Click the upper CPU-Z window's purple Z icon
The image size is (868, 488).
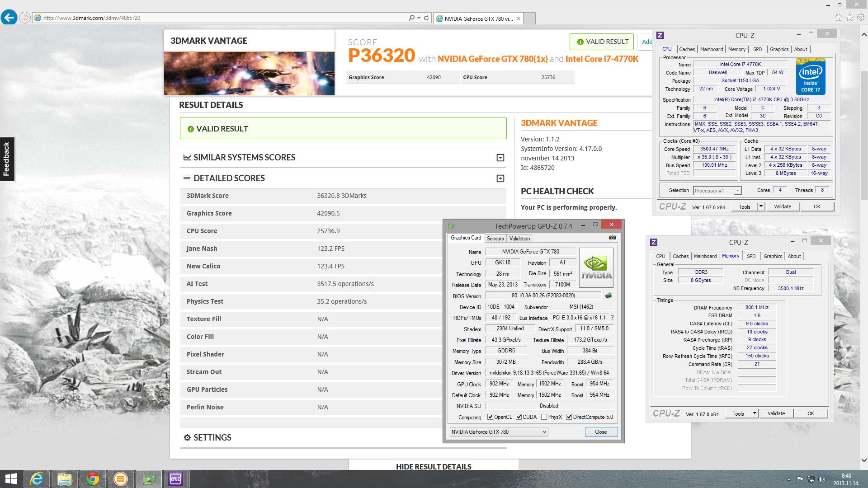coord(660,35)
